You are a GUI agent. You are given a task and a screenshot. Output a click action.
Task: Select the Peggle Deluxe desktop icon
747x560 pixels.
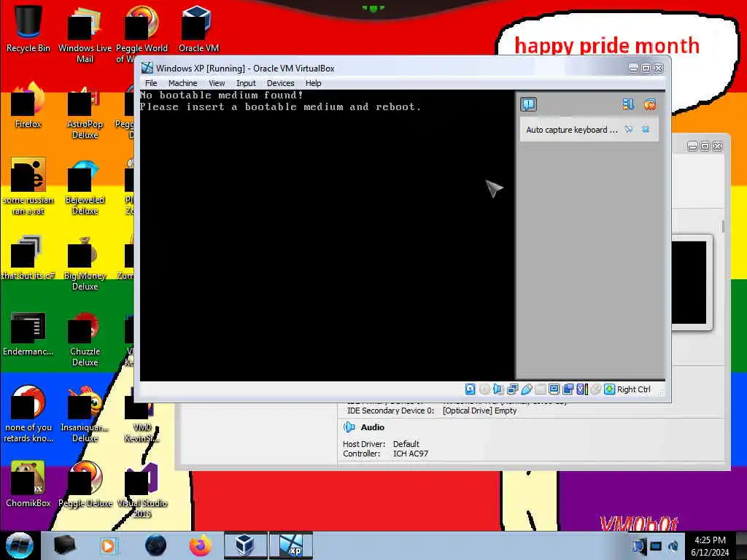[x=85, y=484]
